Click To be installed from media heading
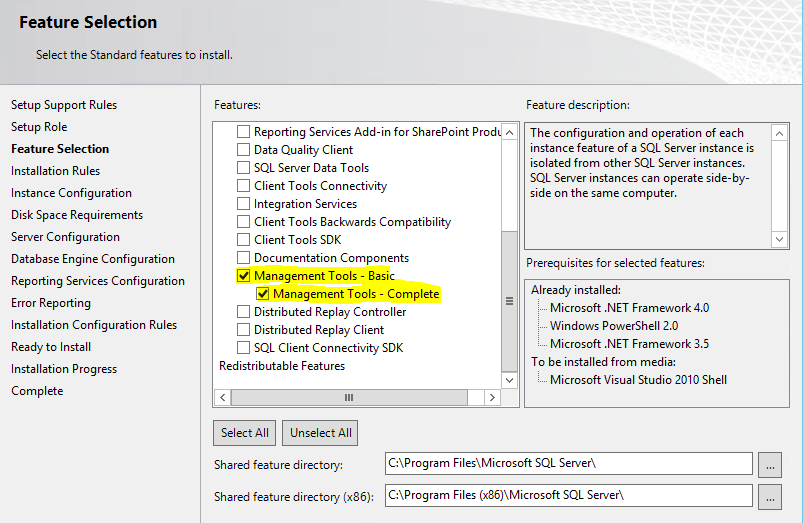The height and width of the screenshot is (523, 803). (603, 362)
